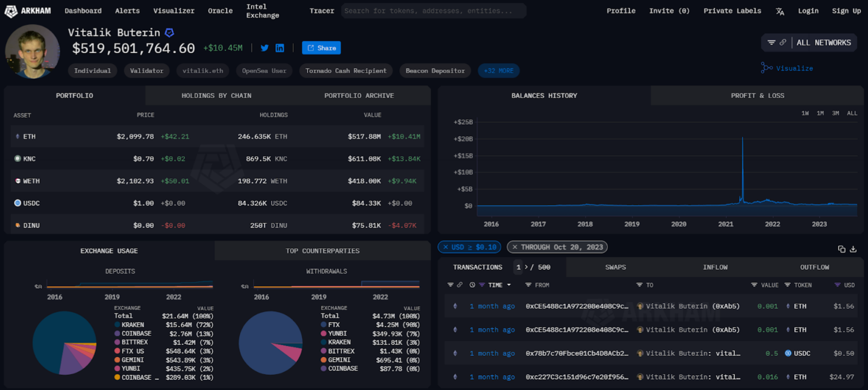Screen dimensions: 868x390
Task: Click the USD column filter icon
Action: point(837,285)
